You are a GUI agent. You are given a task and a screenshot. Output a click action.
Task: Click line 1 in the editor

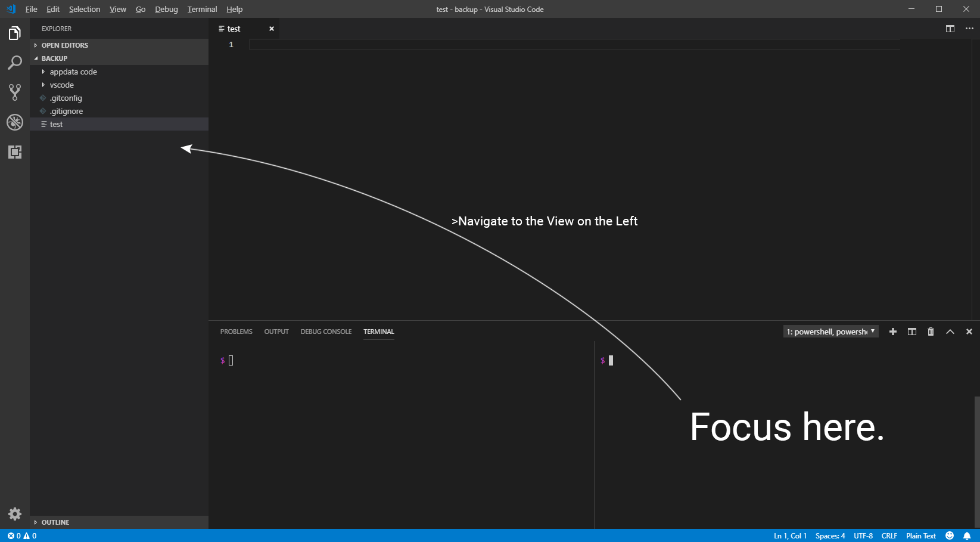click(x=574, y=45)
